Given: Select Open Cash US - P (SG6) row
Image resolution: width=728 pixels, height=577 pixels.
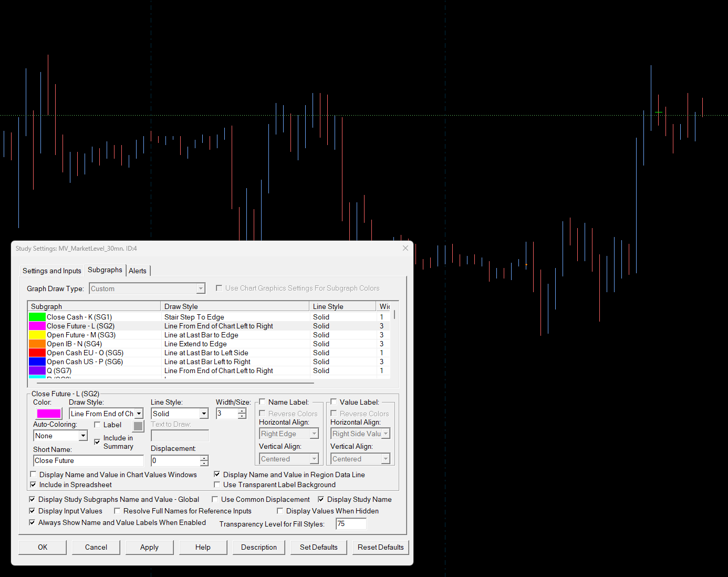Looking at the screenshot, I should pyautogui.click(x=210, y=362).
